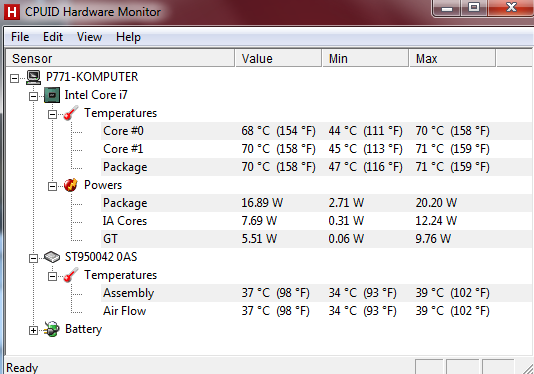This screenshot has width=534, height=374.
Task: Collapse the Powers node
Action: click(x=52, y=186)
